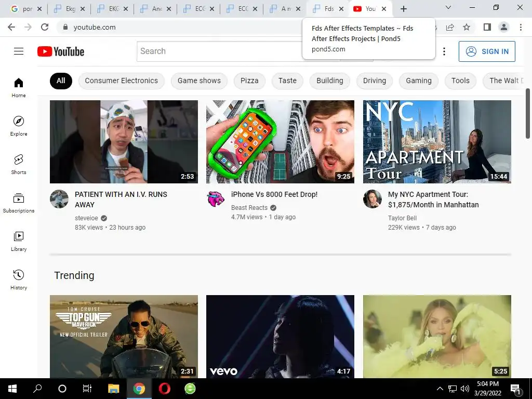This screenshot has width=532, height=399.
Task: Open Shorts in the sidebar
Action: pyautogui.click(x=19, y=164)
